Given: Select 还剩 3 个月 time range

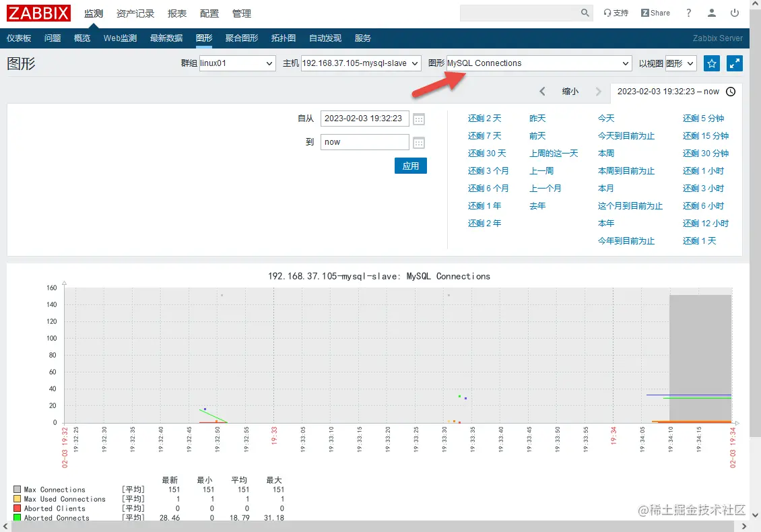Looking at the screenshot, I should pyautogui.click(x=488, y=170).
